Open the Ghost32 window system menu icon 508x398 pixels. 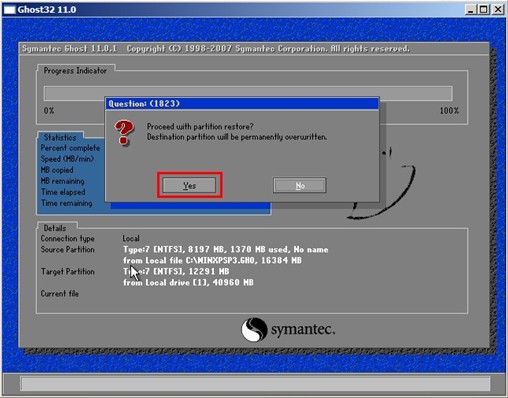click(9, 10)
